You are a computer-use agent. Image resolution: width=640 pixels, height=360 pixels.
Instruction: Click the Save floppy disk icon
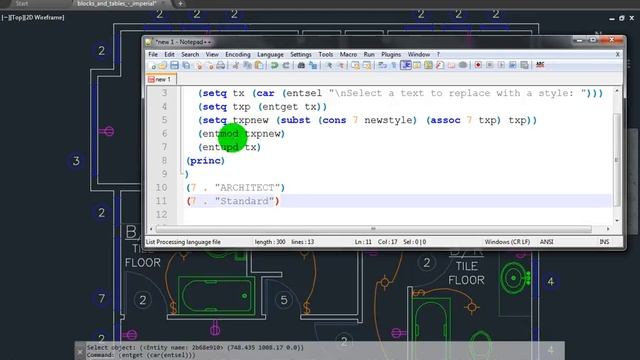pos(174,65)
